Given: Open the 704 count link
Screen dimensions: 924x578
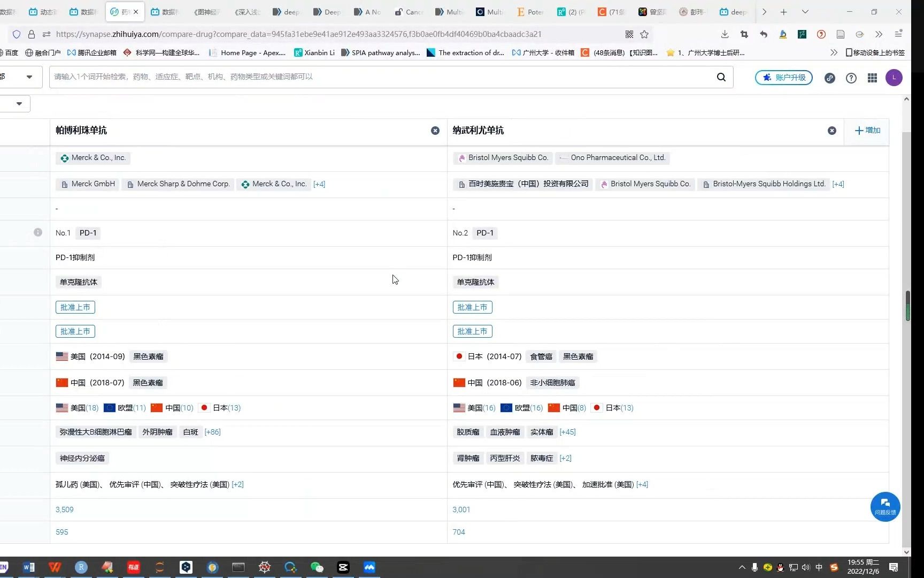Looking at the screenshot, I should pos(459,532).
